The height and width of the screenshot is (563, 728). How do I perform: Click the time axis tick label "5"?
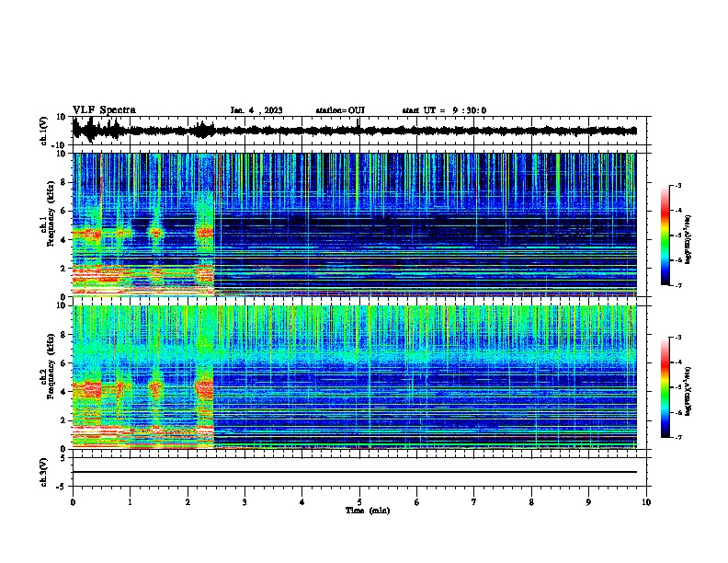pyautogui.click(x=359, y=502)
